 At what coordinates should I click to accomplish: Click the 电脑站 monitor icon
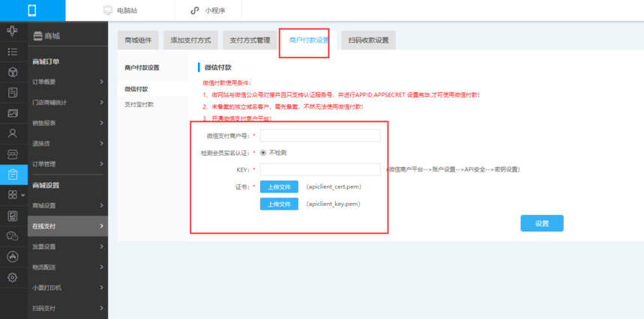click(108, 10)
